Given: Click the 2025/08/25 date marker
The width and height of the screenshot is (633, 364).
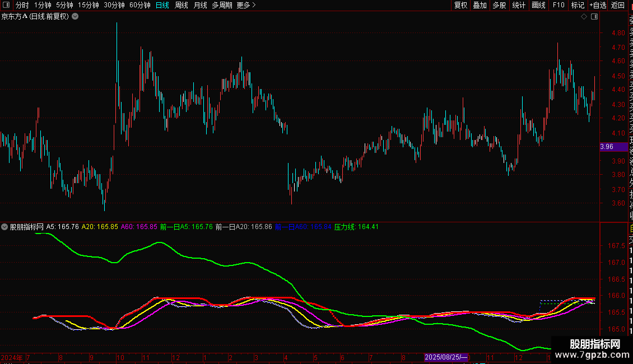Looking at the screenshot, I should (446, 357).
